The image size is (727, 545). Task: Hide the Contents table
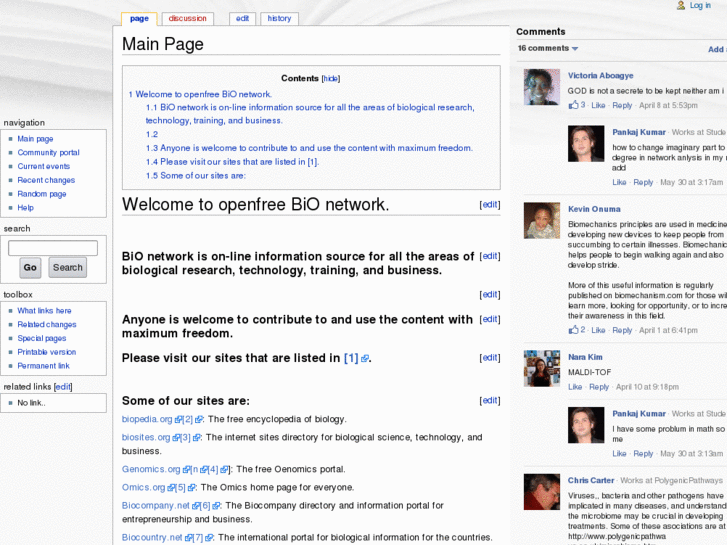point(331,78)
